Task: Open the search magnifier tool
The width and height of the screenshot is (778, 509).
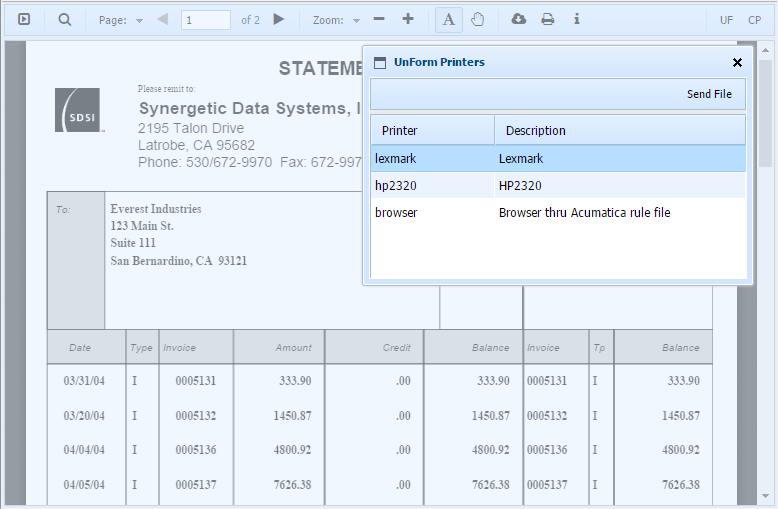Action: (x=64, y=19)
